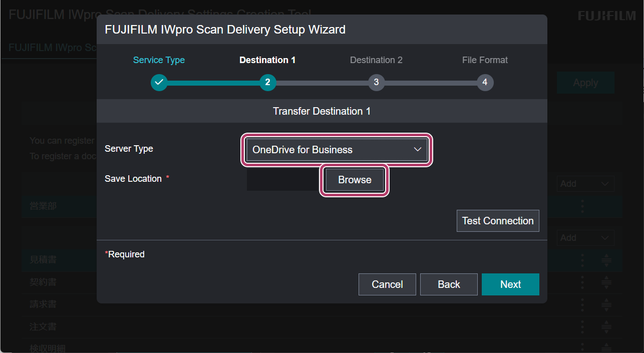Click Test Connection button
The width and height of the screenshot is (644, 353).
click(498, 221)
